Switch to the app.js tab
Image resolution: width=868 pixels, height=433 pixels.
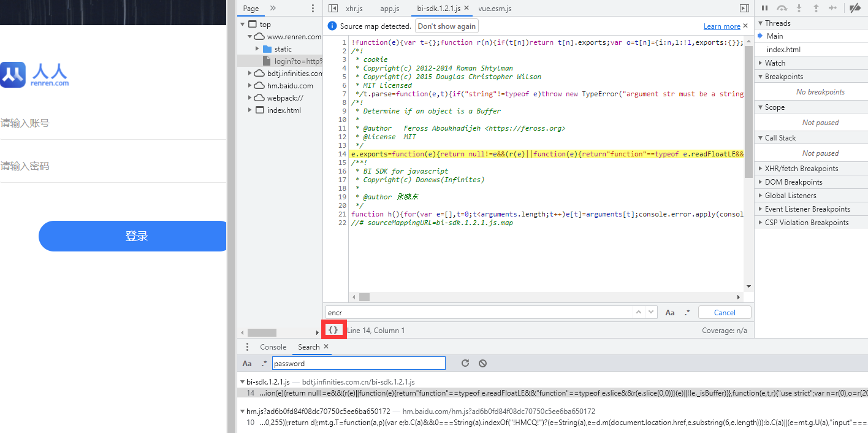[390, 9]
